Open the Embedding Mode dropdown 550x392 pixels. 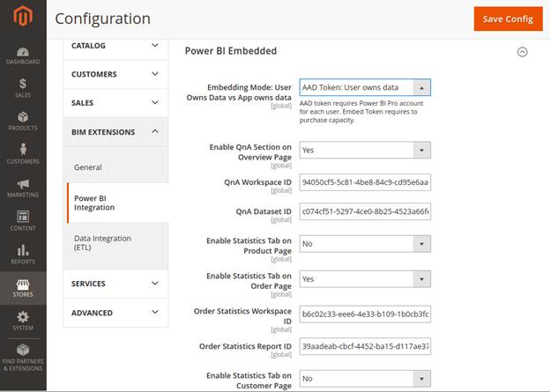coord(365,87)
